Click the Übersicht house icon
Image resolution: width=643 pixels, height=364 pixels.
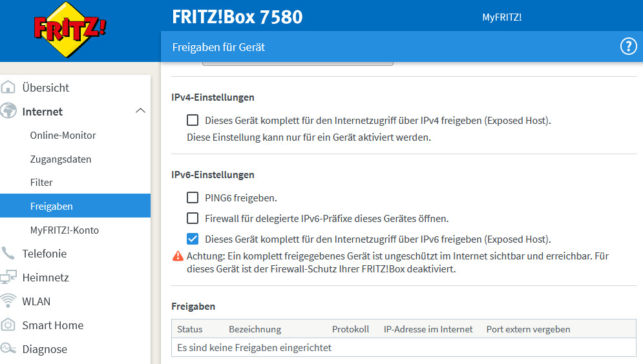click(x=8, y=87)
